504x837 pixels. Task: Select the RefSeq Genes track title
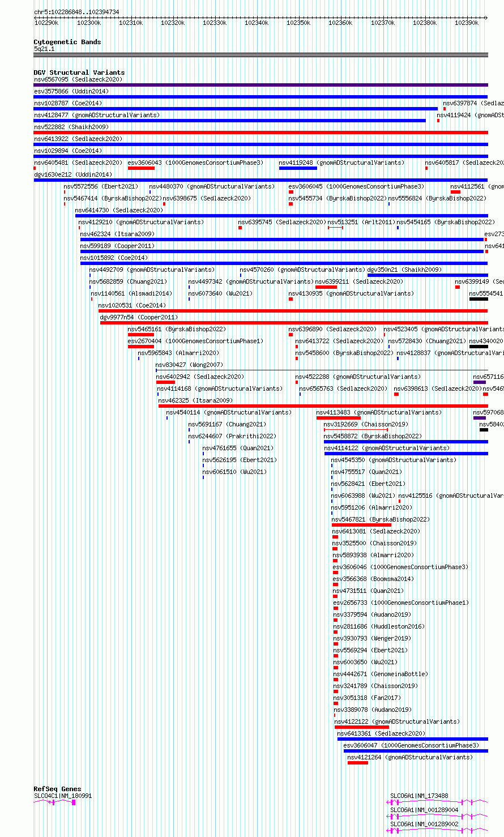(57, 789)
